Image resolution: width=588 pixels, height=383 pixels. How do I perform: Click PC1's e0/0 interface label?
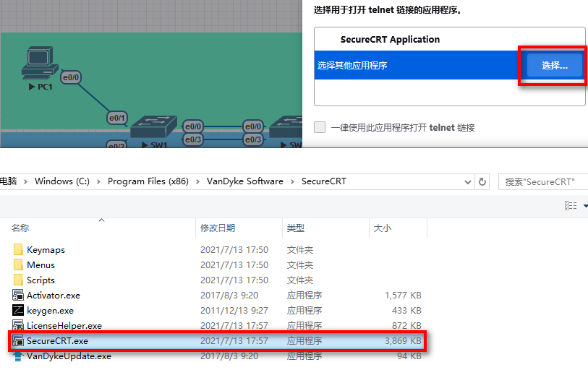[71, 77]
